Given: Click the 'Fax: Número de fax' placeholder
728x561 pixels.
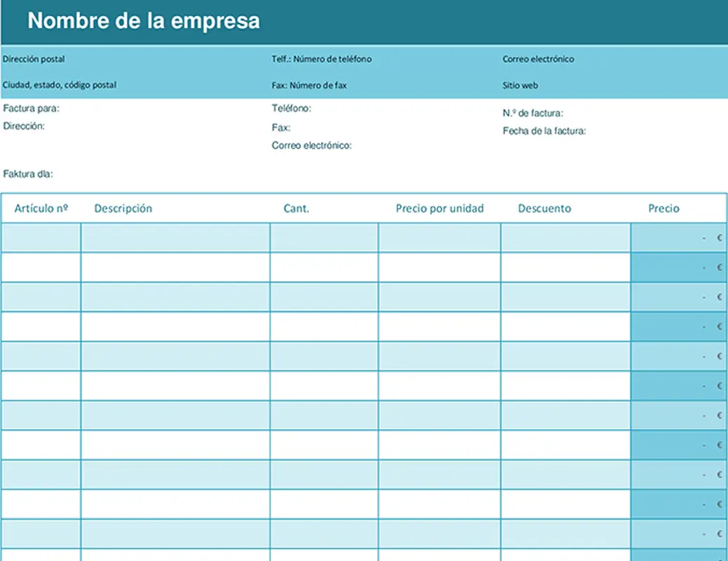Looking at the screenshot, I should [309, 86].
